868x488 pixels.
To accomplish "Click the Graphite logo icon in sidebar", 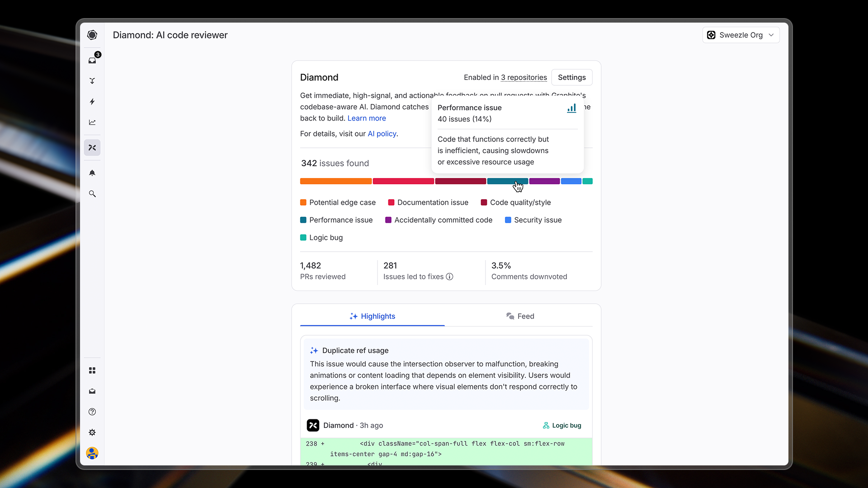I will pos(92,35).
